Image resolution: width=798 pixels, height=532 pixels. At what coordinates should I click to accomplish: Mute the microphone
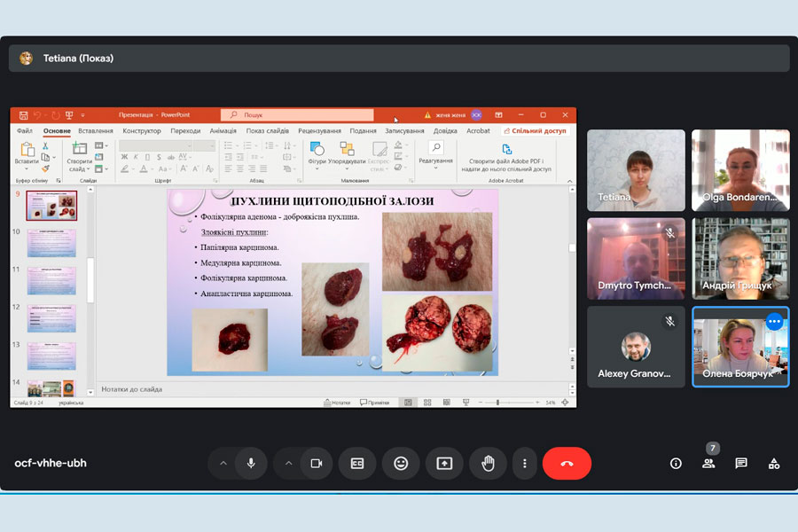(252, 463)
